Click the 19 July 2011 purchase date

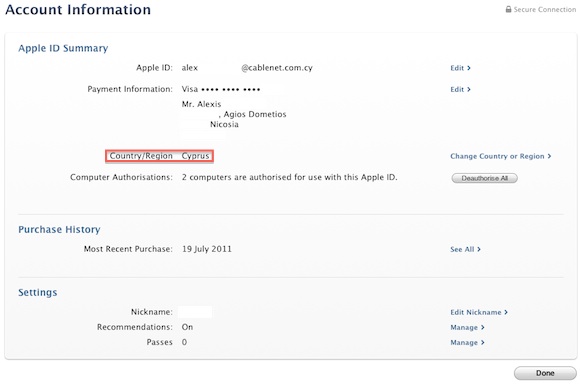coord(207,249)
